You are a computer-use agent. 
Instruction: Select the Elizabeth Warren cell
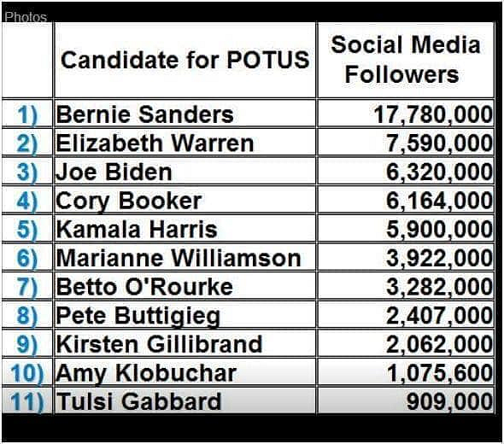185,143
